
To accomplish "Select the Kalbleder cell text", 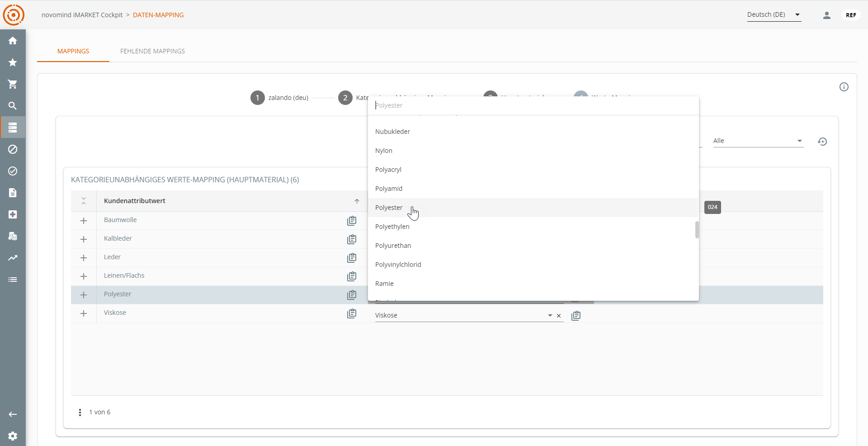I will [x=118, y=238].
